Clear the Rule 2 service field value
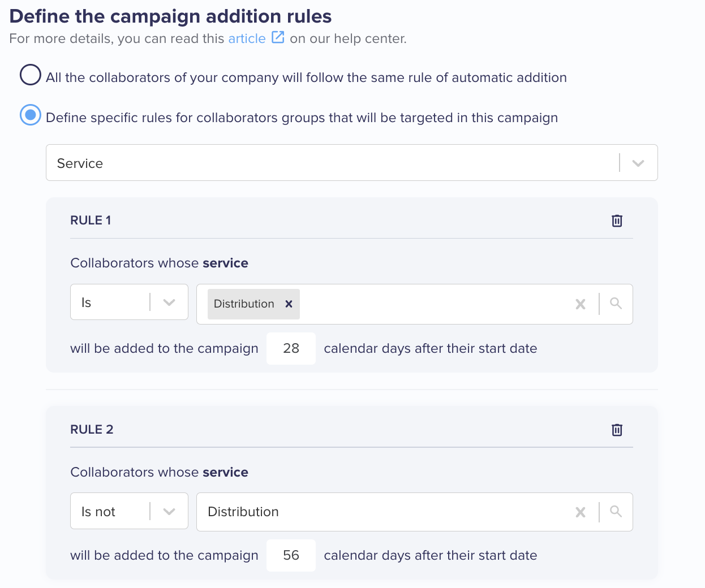705x588 pixels. coord(580,512)
